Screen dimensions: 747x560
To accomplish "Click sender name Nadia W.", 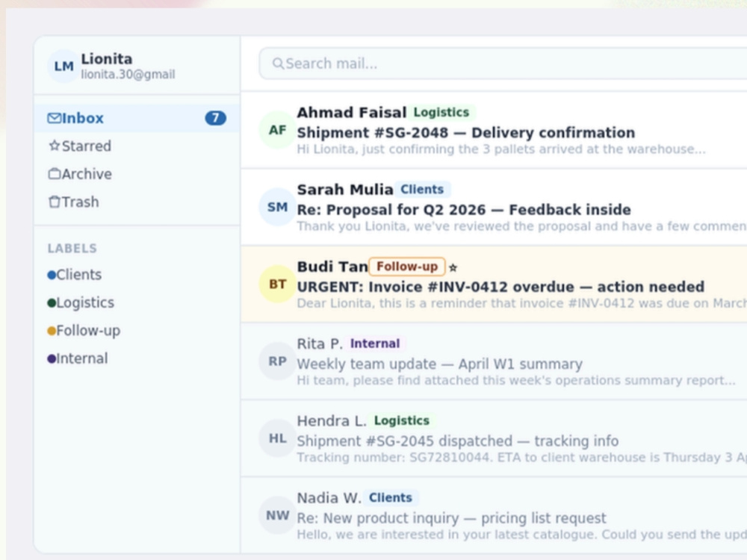I will click(x=329, y=498).
